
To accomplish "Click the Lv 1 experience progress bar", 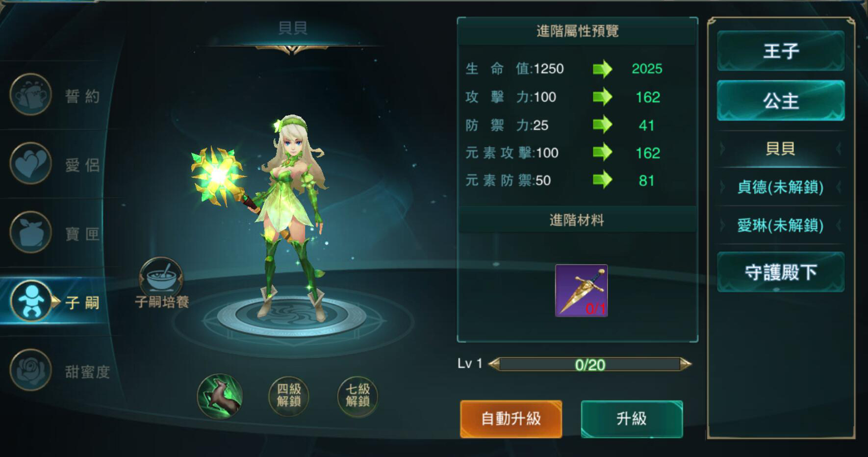I will pyautogui.click(x=590, y=364).
